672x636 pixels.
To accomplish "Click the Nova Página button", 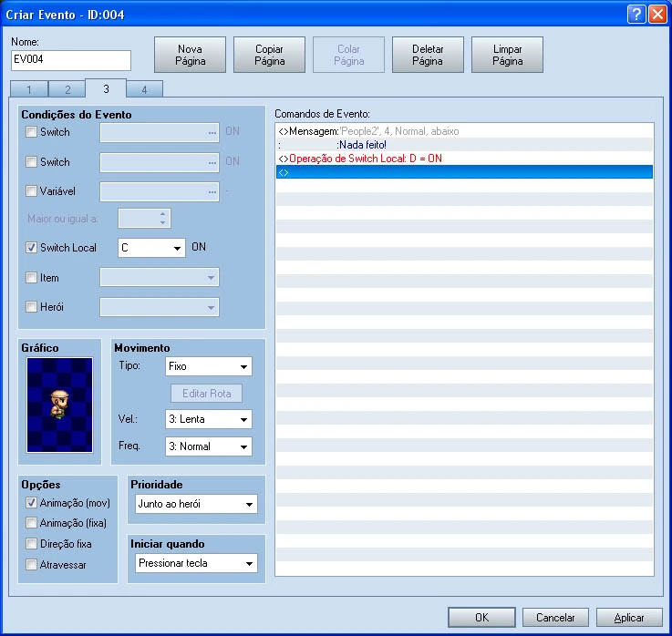I will pyautogui.click(x=190, y=55).
